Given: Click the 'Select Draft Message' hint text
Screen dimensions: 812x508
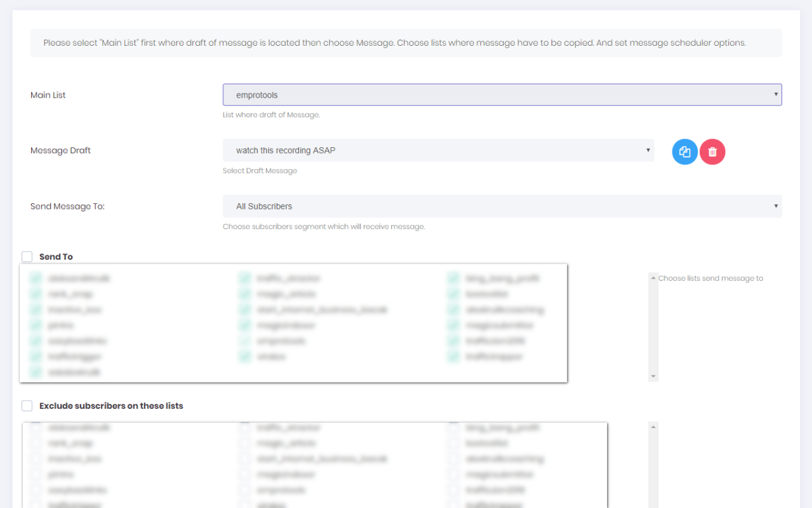Looking at the screenshot, I should click(259, 171).
